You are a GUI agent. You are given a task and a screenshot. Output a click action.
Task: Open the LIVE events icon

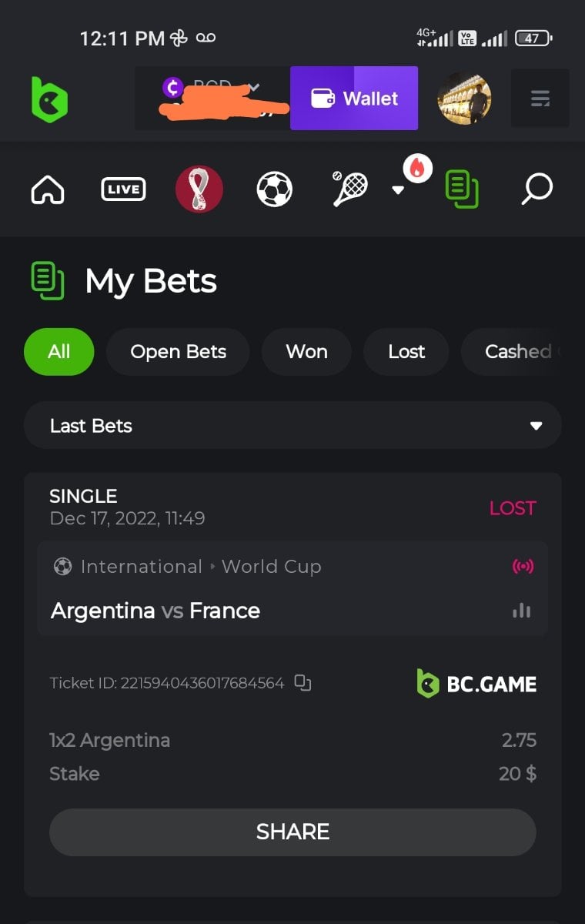[x=123, y=189]
